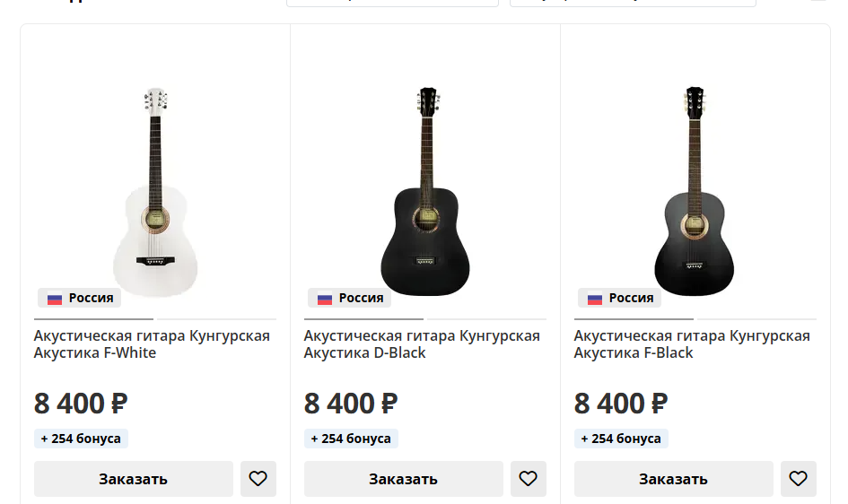Click Russian flag badge on D-Black guitar

[x=350, y=298]
